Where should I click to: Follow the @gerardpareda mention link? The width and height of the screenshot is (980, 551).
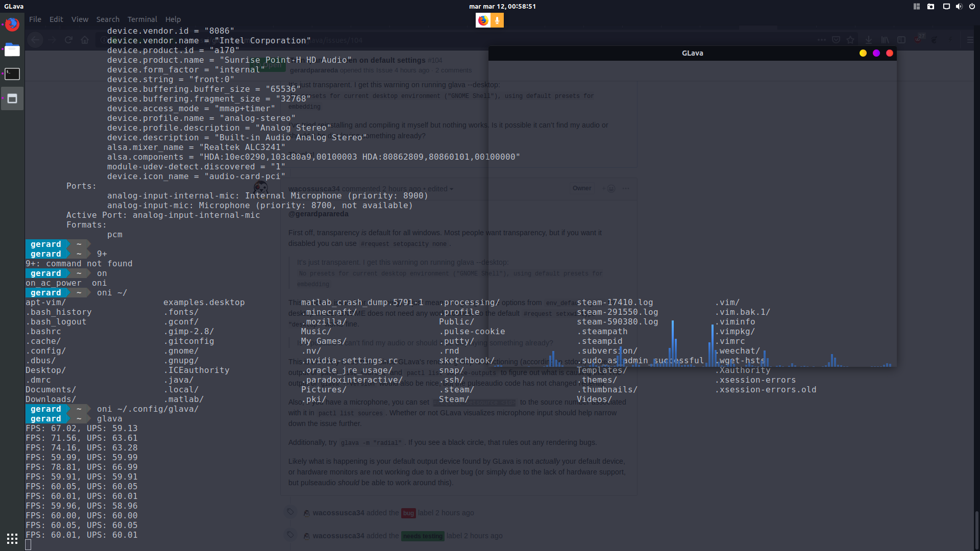[318, 214]
